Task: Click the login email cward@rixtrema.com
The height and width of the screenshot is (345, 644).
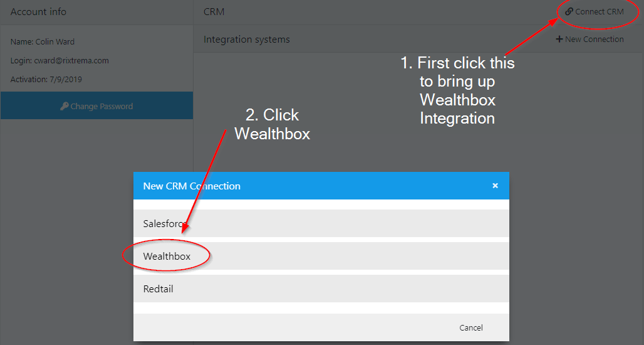Action: 60,61
